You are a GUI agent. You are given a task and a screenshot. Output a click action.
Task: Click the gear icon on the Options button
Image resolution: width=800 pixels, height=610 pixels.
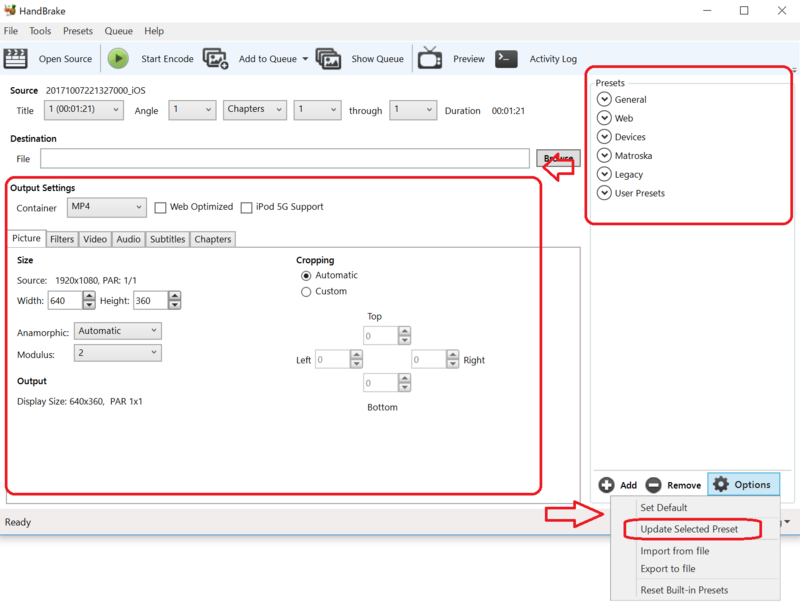click(x=720, y=484)
